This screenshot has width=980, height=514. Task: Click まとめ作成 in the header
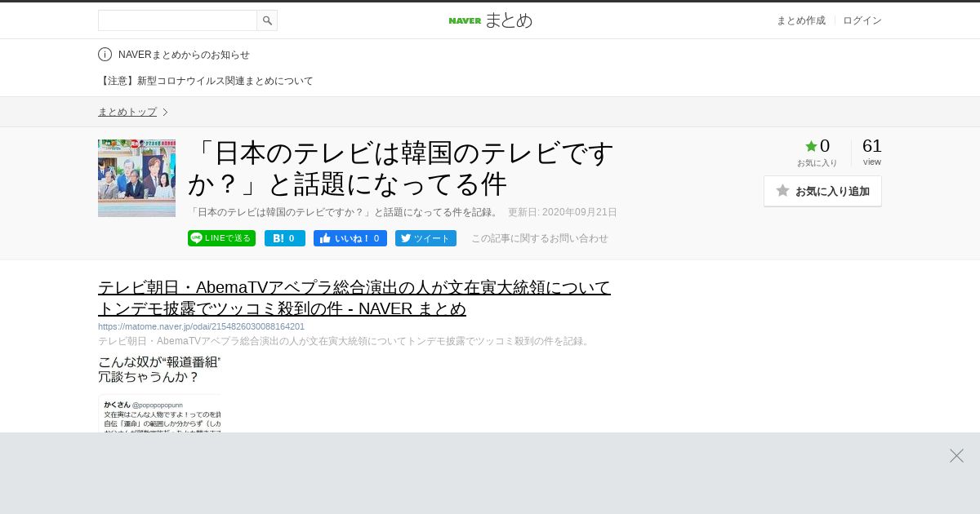(800, 20)
